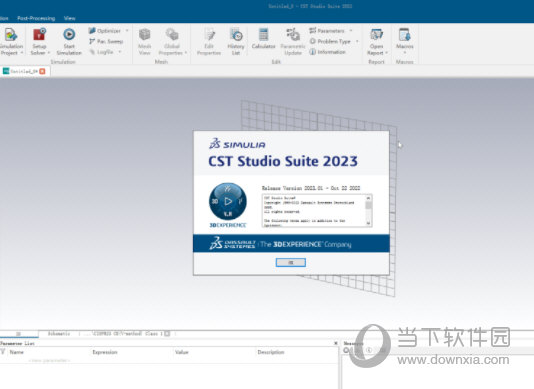Open the Par. Sweep tool
The width and height of the screenshot is (534, 389).
coord(106,41)
